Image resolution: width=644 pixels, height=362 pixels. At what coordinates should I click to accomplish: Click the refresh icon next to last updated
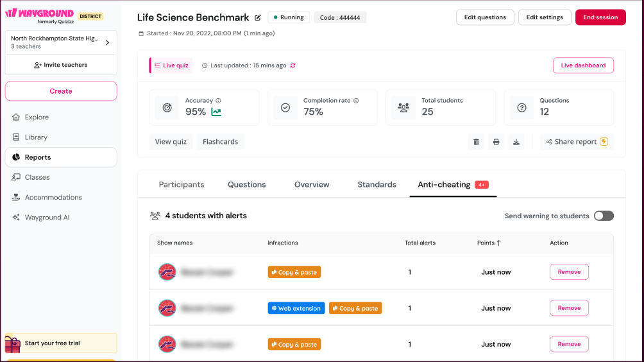293,65
